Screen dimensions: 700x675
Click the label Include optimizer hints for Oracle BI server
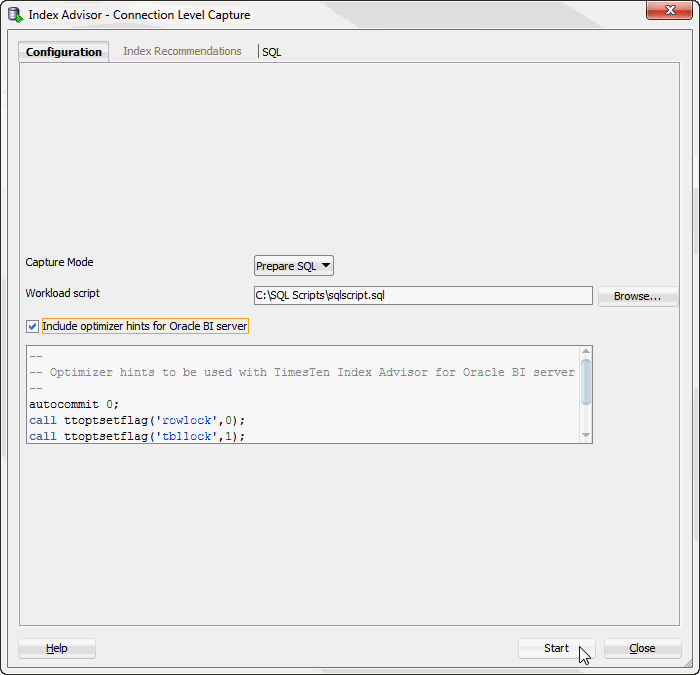145,326
